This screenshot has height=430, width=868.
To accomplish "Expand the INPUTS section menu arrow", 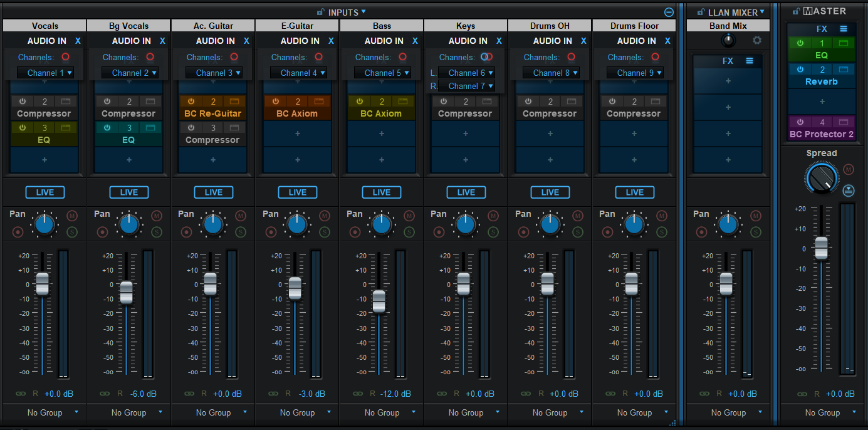I will click(363, 11).
